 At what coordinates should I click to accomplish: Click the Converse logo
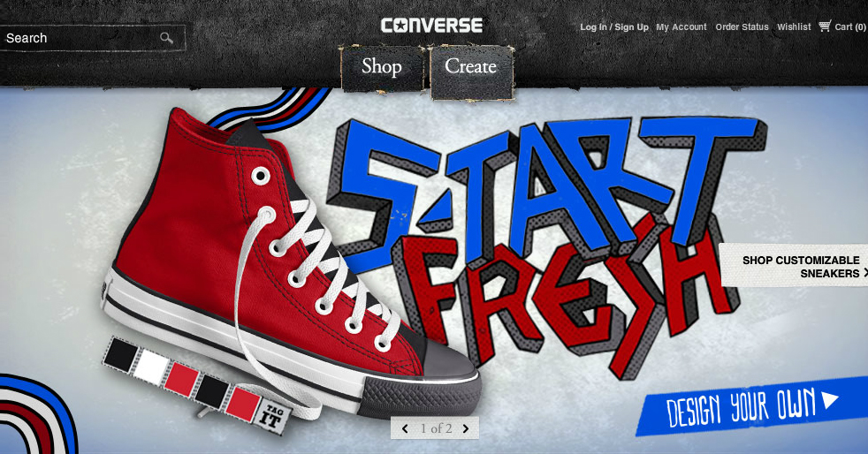(x=431, y=26)
